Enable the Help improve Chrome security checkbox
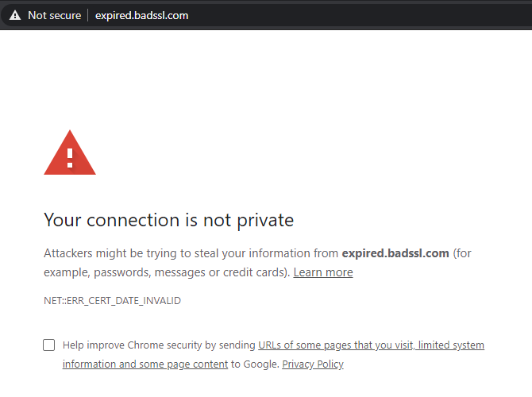The image size is (532, 397). pyautogui.click(x=49, y=345)
